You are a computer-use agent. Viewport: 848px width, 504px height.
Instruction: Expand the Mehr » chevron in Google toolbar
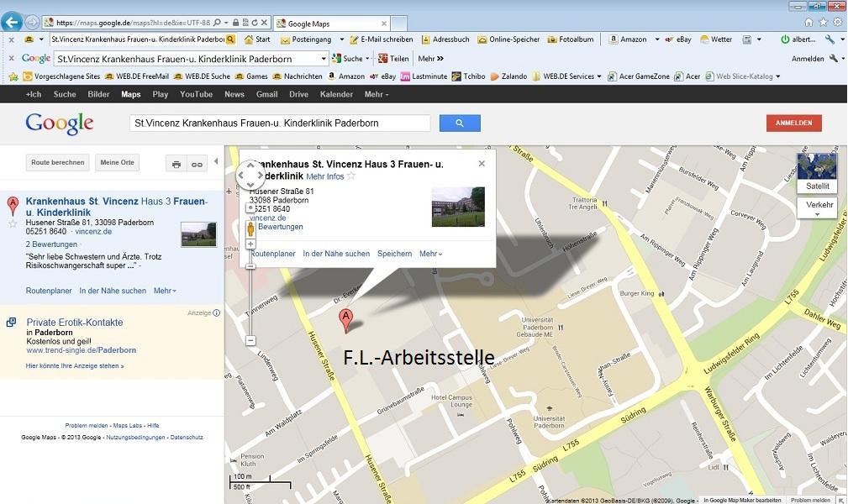(430, 59)
